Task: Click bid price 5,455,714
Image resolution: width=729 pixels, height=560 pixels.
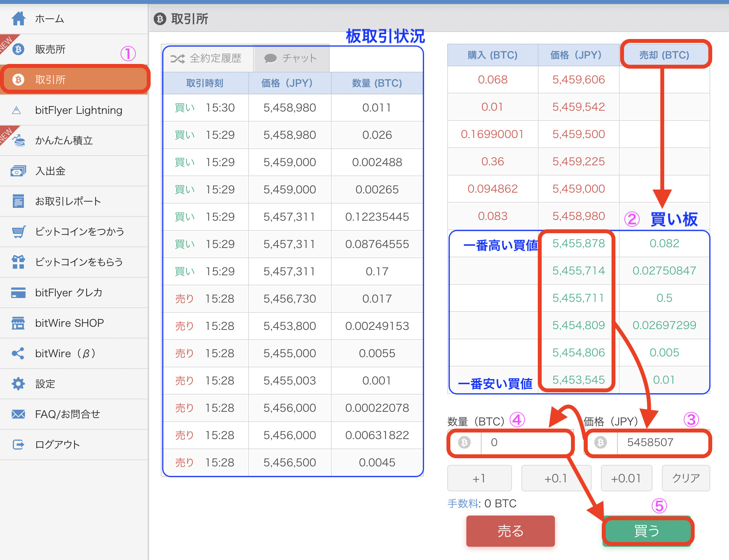Action: point(578,271)
